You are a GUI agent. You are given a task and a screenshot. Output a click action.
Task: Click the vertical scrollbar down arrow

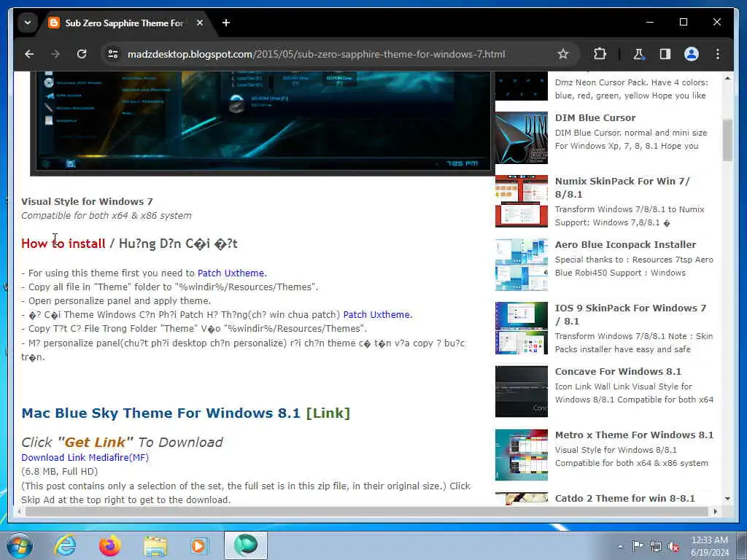coord(727,499)
